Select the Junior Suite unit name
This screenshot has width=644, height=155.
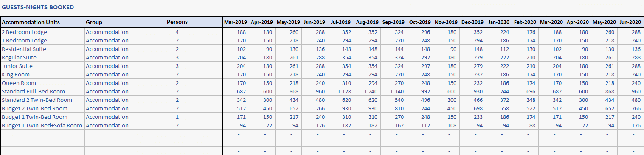(17, 66)
